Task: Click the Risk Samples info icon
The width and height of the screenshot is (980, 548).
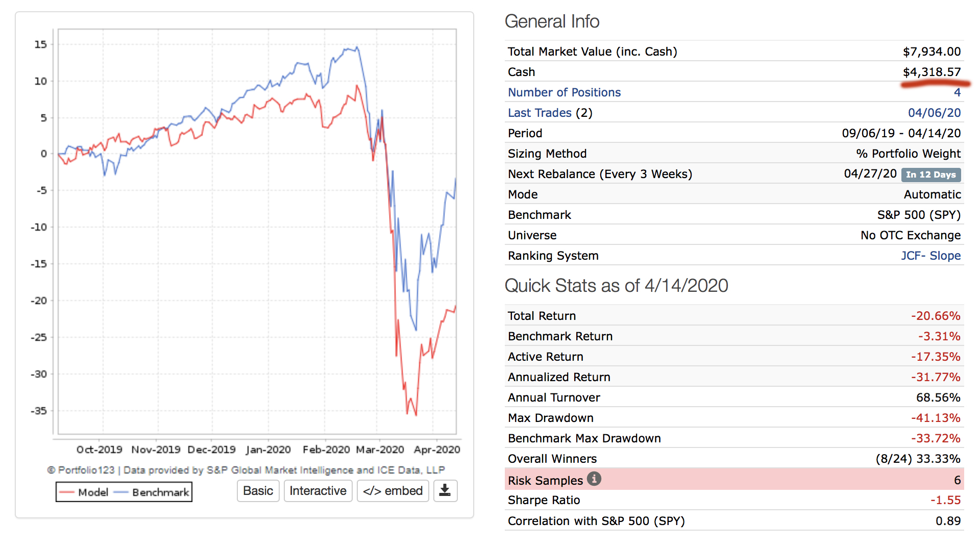Action: coord(594,479)
